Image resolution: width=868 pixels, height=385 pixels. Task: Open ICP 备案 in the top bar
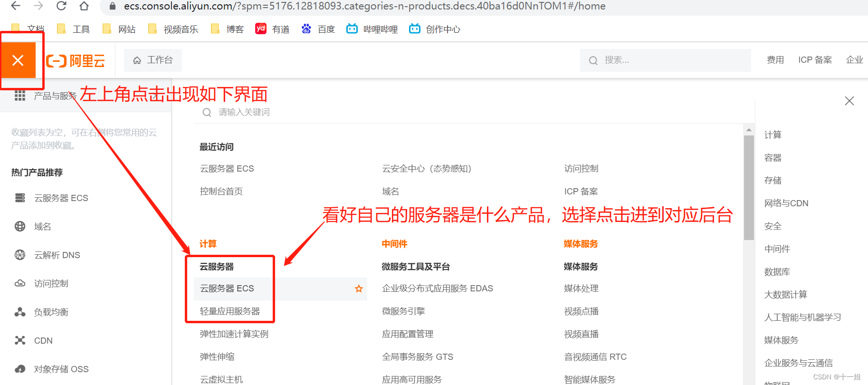click(x=815, y=60)
